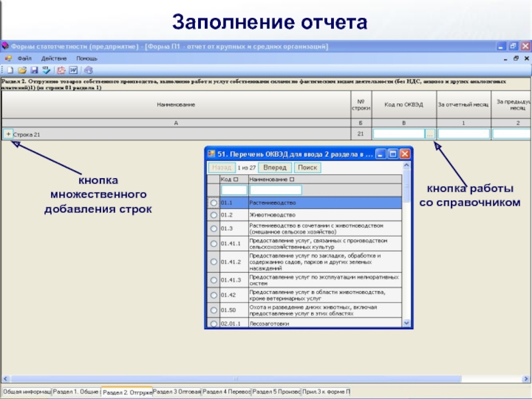Close the ОКВЭД list dialog
This screenshot has height=399, width=532.
[x=405, y=154]
